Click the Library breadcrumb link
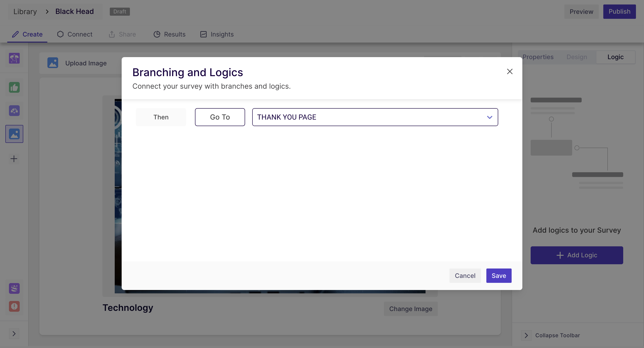Screen dimensions: 644x348 [x=25, y=11]
